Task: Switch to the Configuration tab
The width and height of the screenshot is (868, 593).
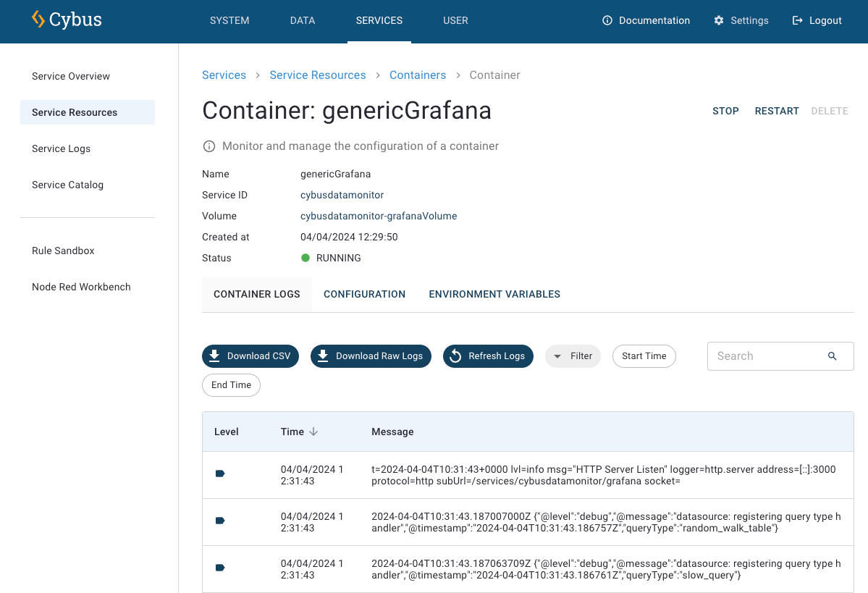Action: [x=364, y=294]
